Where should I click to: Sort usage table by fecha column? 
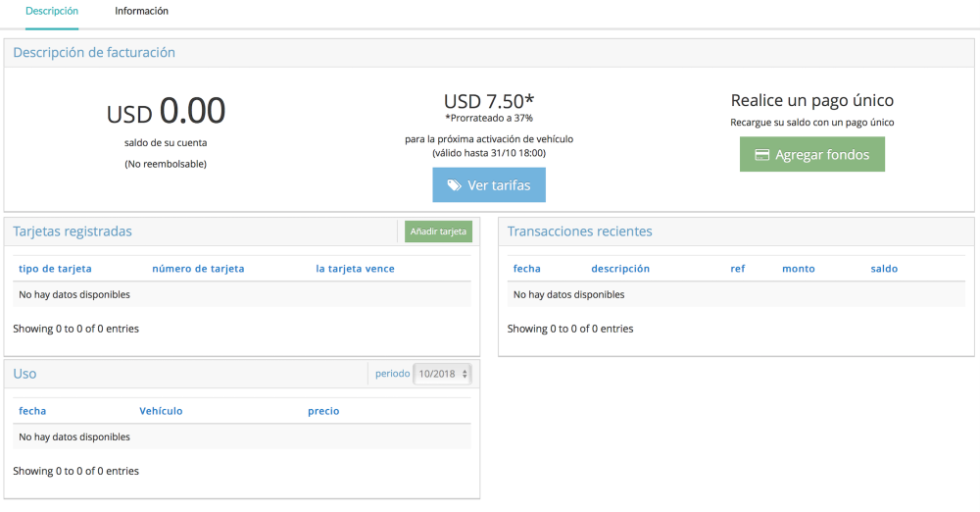(32, 411)
